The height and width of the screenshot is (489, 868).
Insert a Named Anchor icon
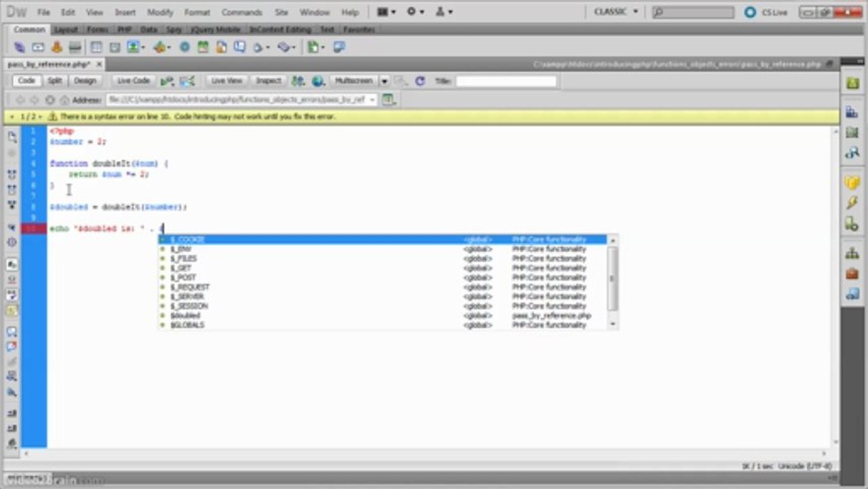coord(56,47)
